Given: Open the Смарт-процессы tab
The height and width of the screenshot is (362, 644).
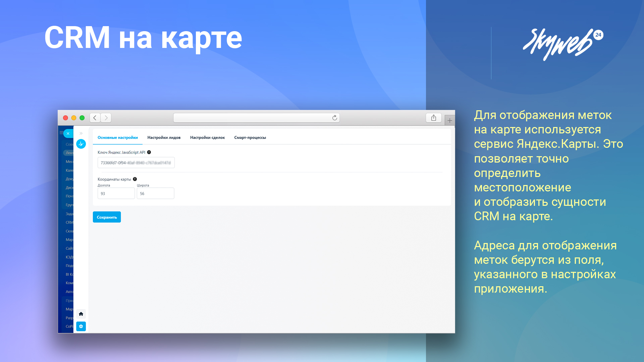Looking at the screenshot, I should pyautogui.click(x=250, y=137).
